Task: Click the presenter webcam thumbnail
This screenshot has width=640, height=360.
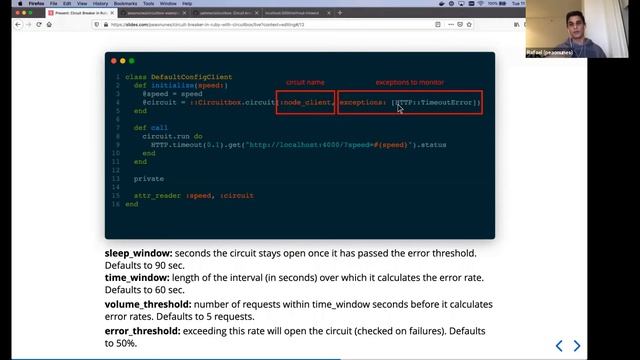Action: tap(577, 29)
